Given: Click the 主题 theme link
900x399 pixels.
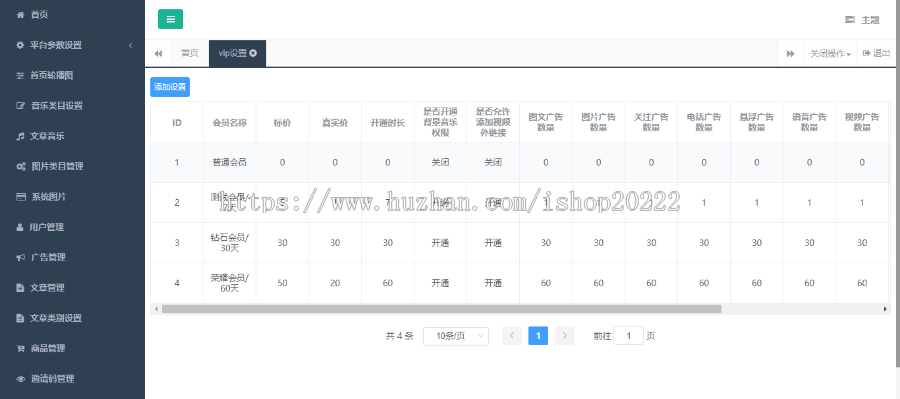Looking at the screenshot, I should coord(870,20).
